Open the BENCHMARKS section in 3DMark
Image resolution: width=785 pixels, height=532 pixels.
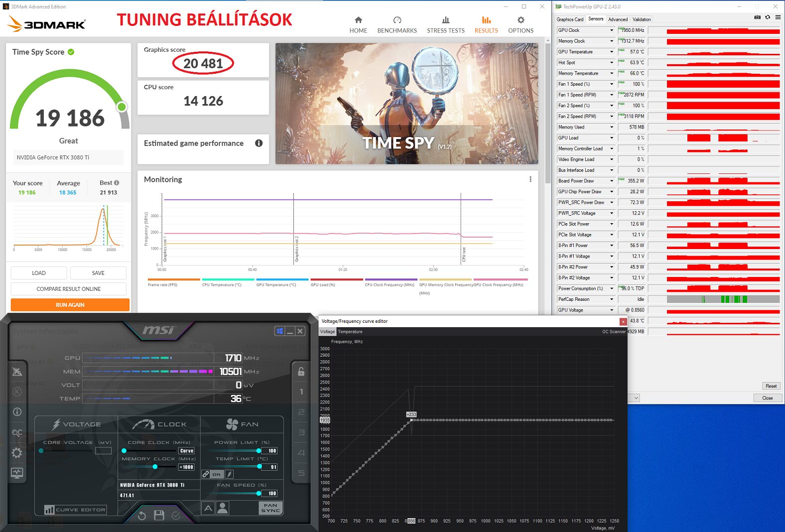click(x=397, y=24)
